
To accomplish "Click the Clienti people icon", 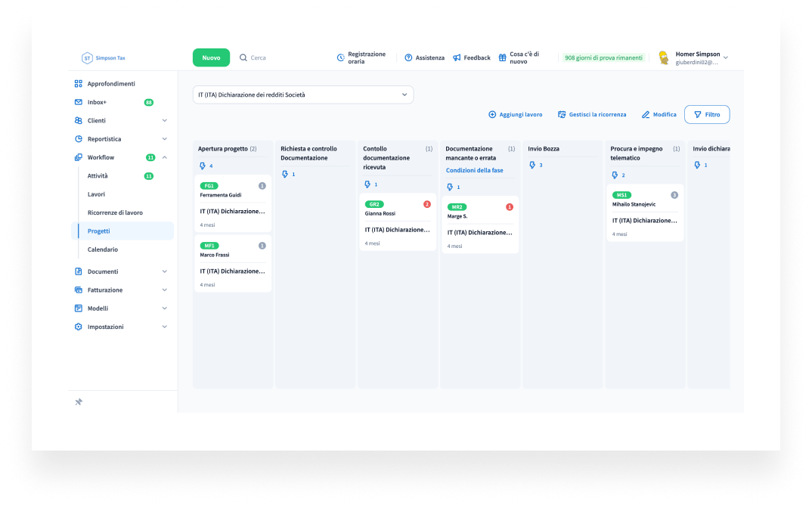I will [78, 121].
